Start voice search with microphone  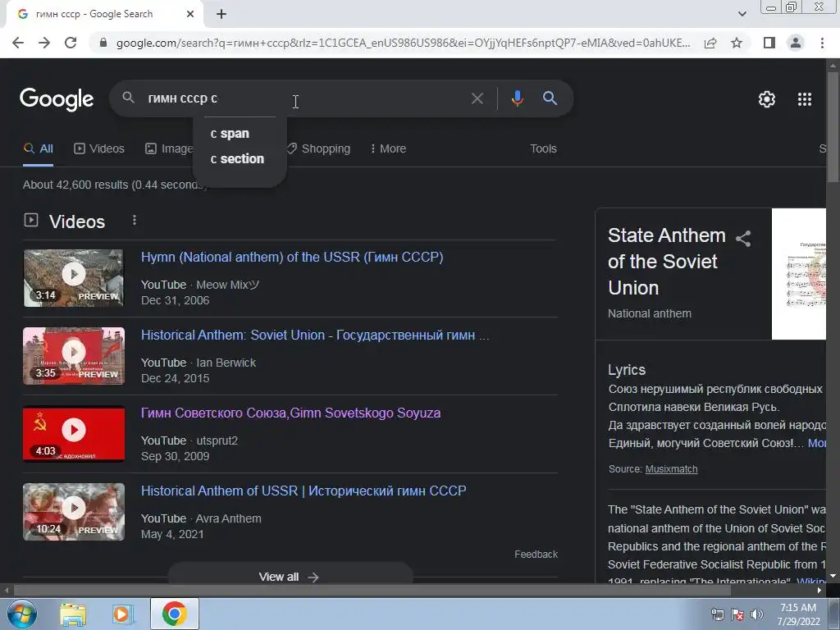click(517, 98)
